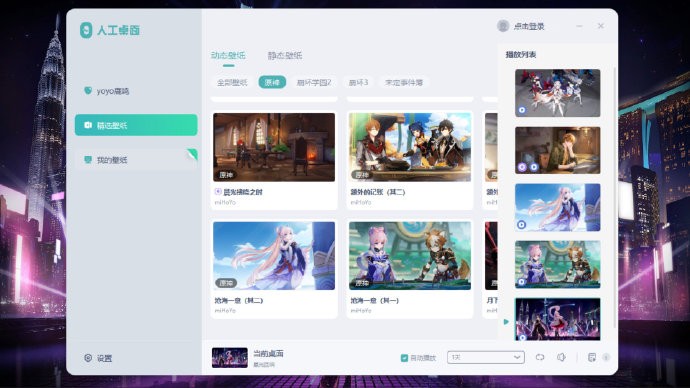Click the green play marker beside neon city thumbnail

click(506, 322)
